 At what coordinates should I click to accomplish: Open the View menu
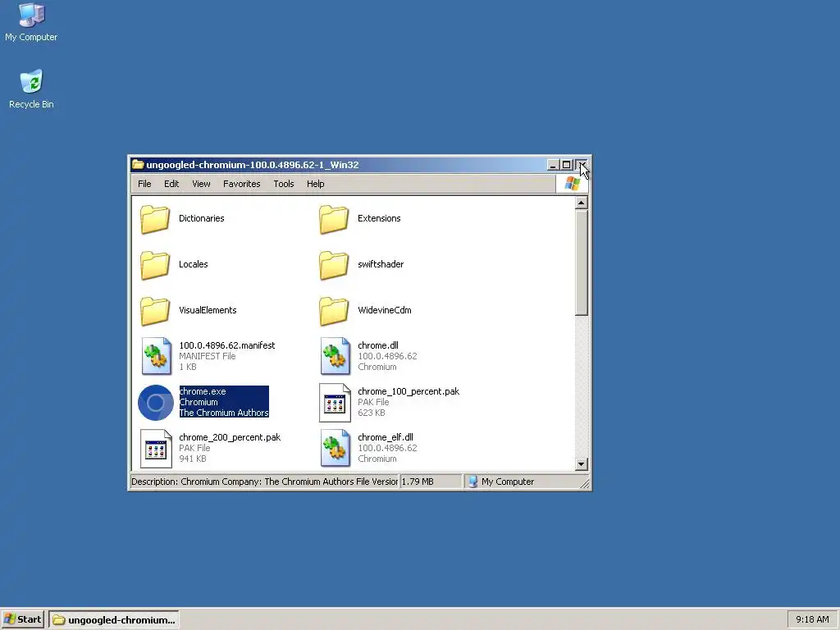(202, 184)
